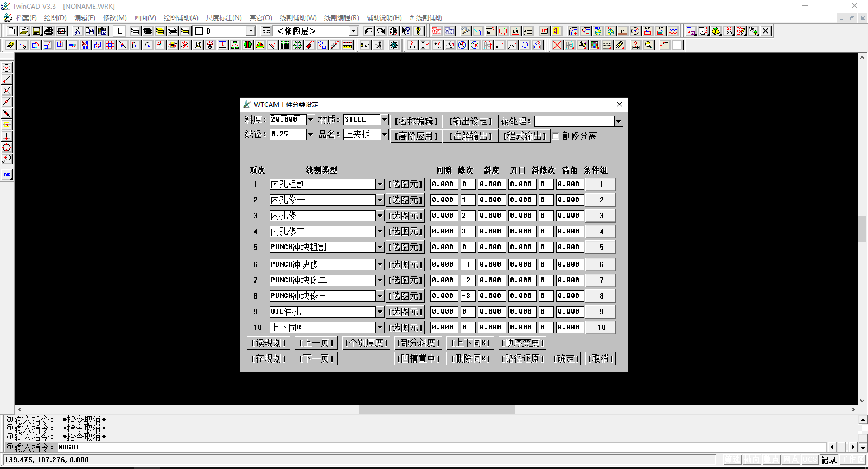Expand the 材质 STEEL dropdown

[x=385, y=120]
